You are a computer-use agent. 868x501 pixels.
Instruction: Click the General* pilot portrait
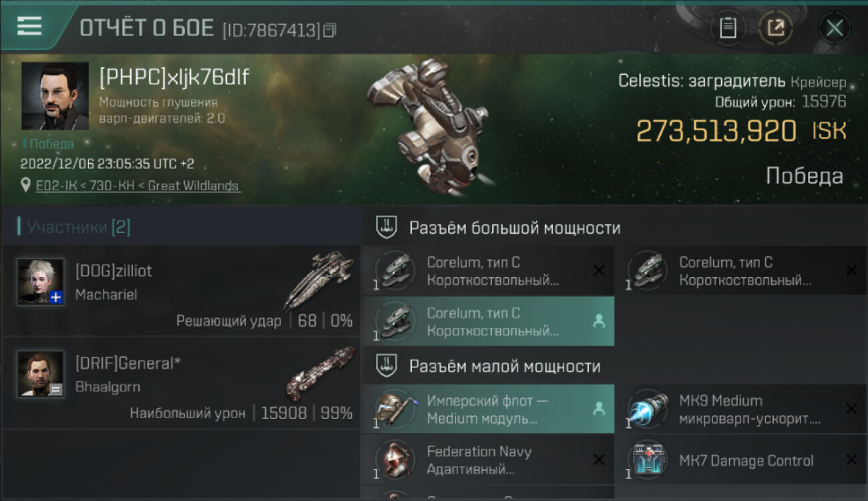41,373
